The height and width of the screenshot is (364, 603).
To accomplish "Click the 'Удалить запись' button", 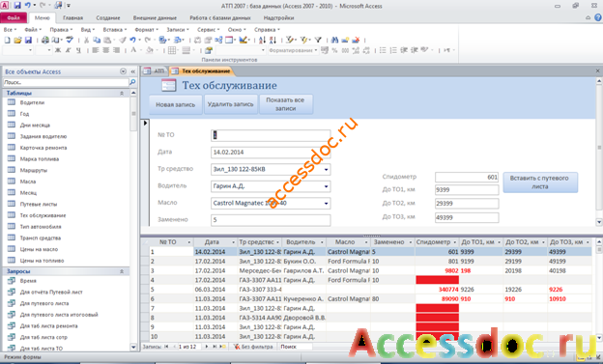I will coord(230,104).
